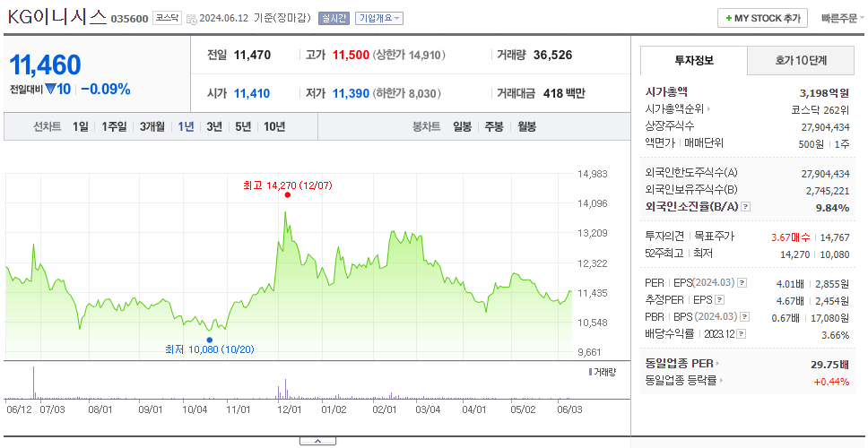
Task: Select the 10년 line chart period
Action: pos(274,126)
